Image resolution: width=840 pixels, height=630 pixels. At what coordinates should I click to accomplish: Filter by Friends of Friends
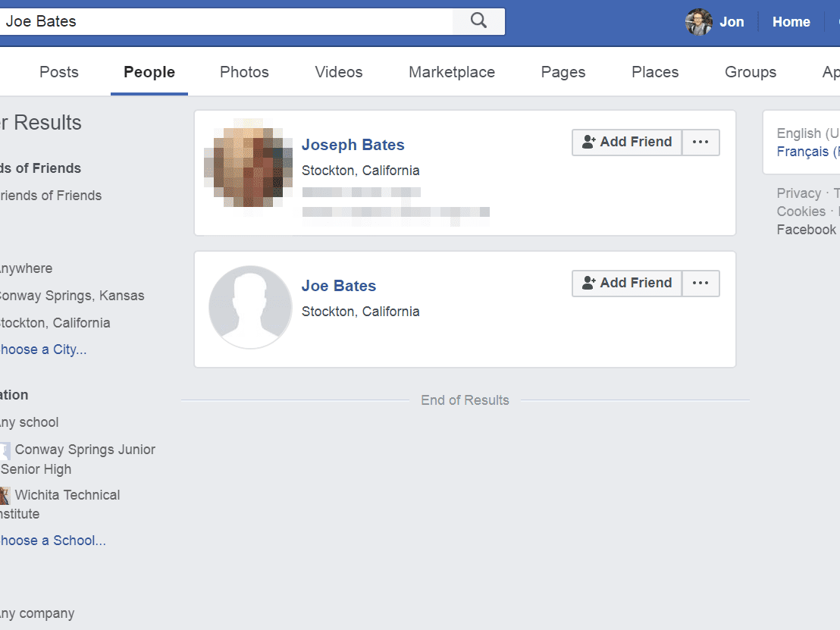pos(50,196)
